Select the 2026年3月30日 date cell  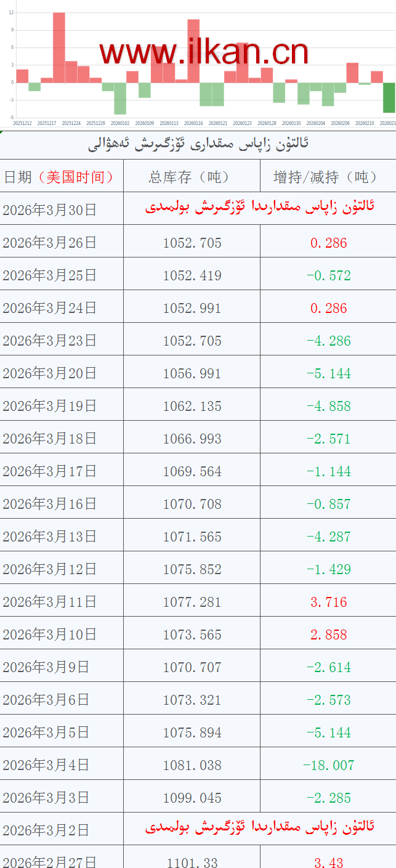tap(50, 209)
